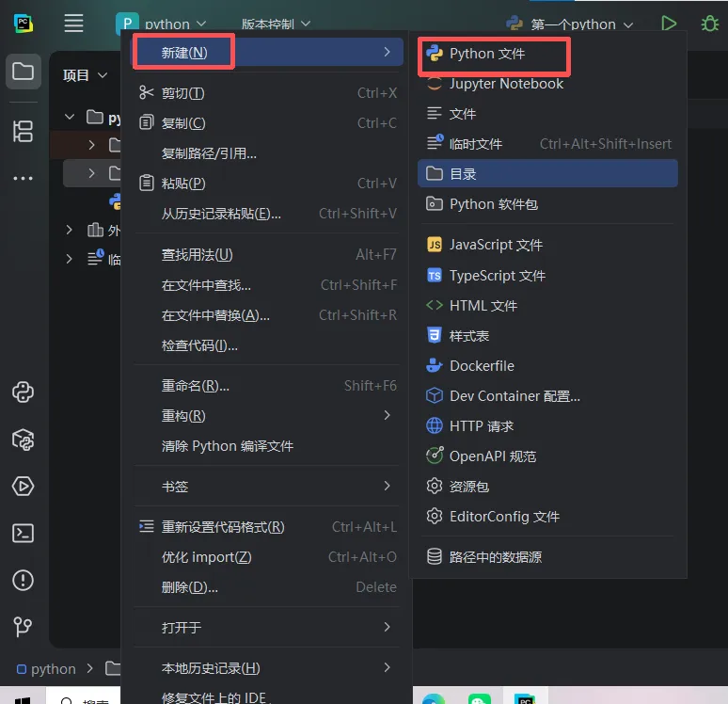Start debugging with the bug icon

[x=709, y=24]
